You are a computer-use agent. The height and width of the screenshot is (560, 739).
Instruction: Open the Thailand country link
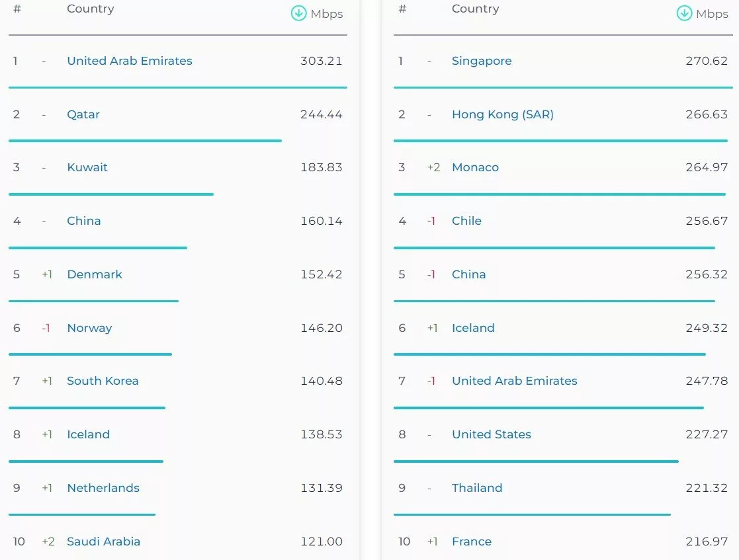coord(477,488)
